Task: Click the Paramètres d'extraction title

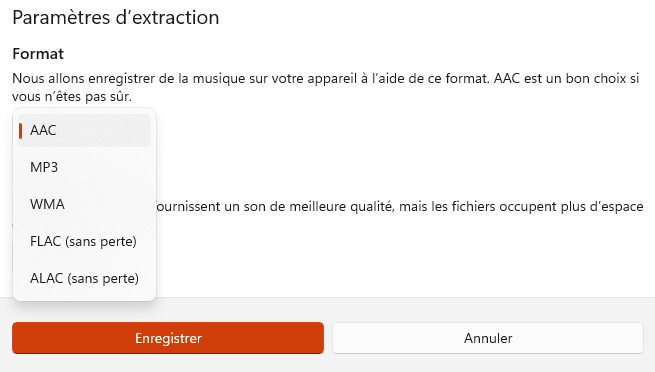Action: point(116,18)
